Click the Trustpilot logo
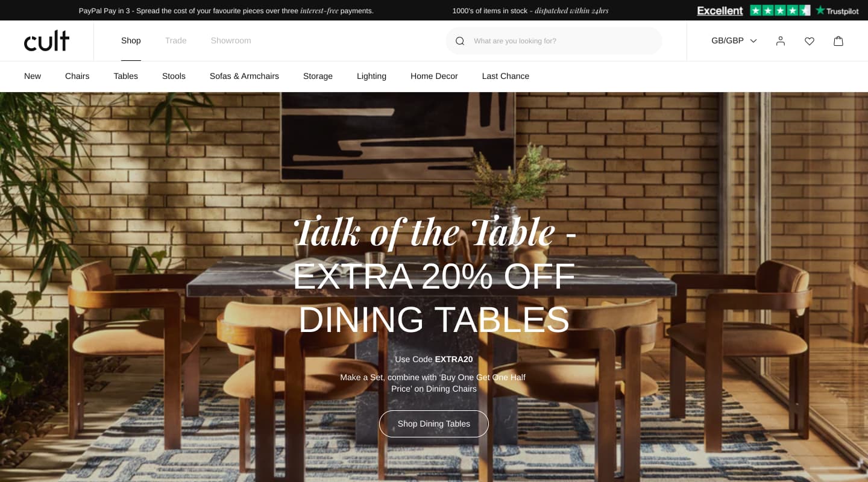This screenshot has height=482, width=868. (x=837, y=10)
